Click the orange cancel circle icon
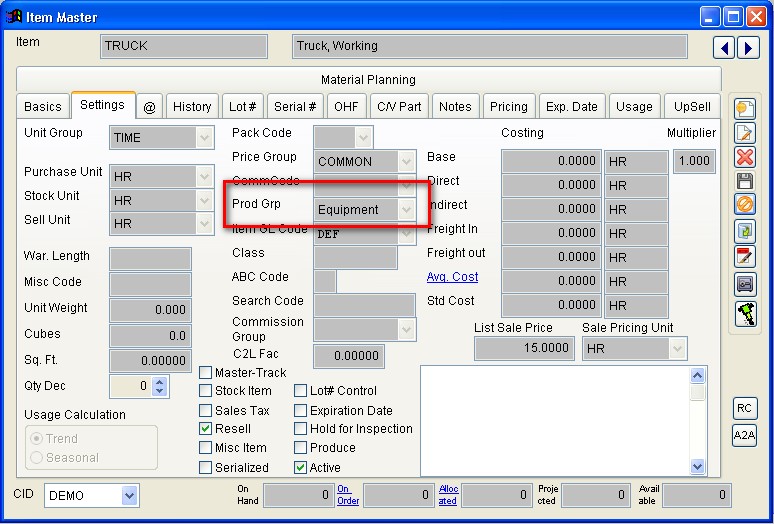Screen dimensions: 774x524 click(x=744, y=206)
